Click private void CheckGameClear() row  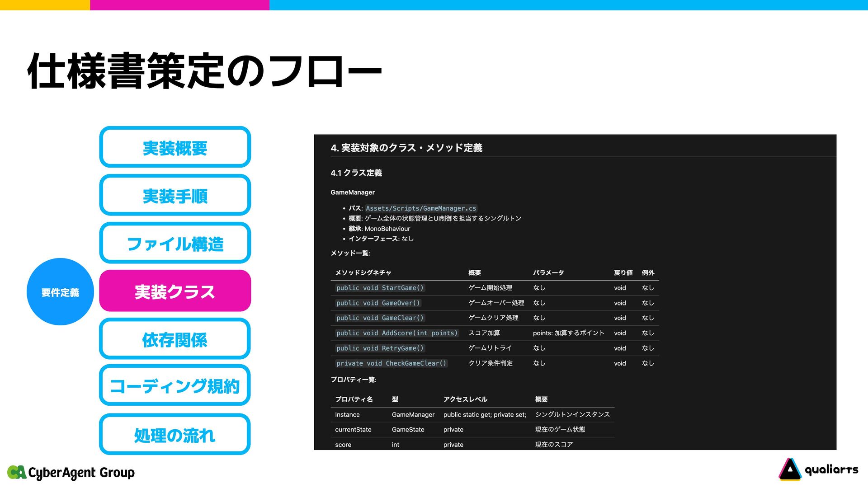click(391, 363)
